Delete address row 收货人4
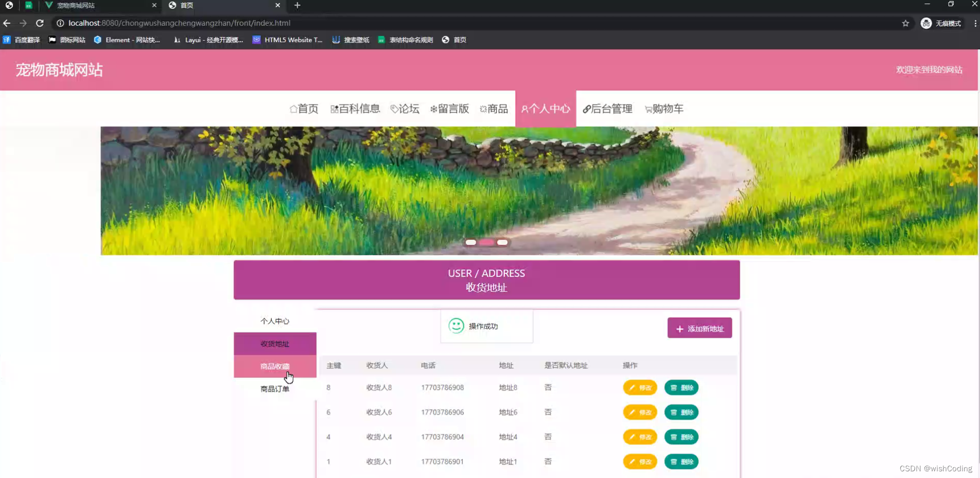Viewport: 980px width, 478px height. (681, 437)
